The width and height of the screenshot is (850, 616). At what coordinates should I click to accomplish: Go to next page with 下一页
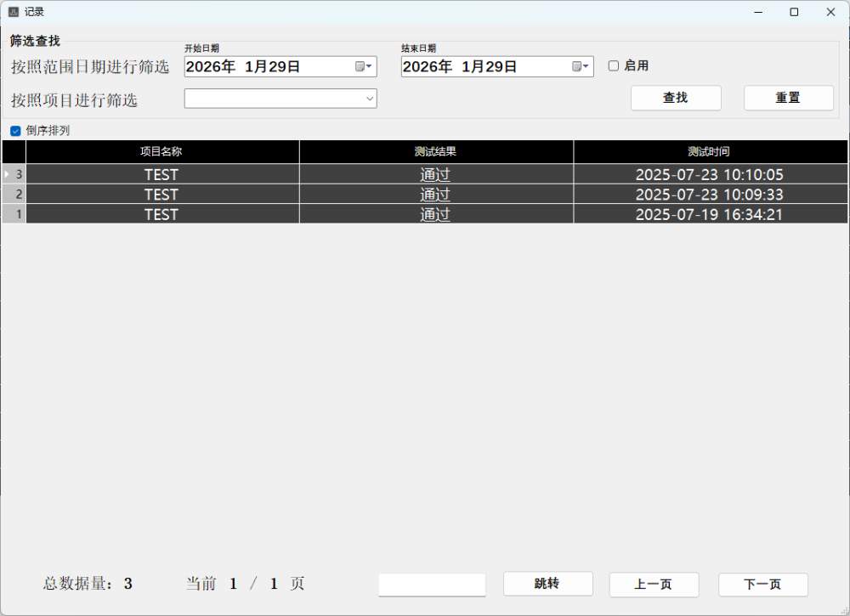click(x=762, y=585)
